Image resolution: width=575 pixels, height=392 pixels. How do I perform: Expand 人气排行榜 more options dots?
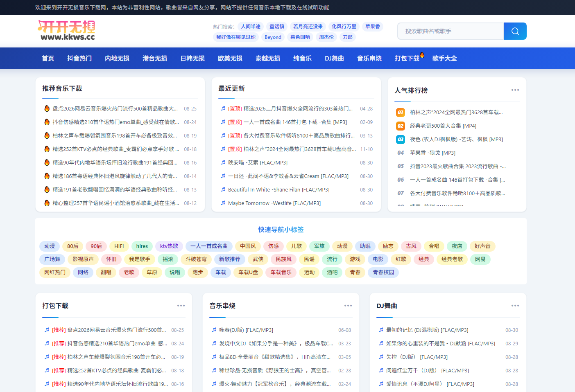pyautogui.click(x=515, y=90)
